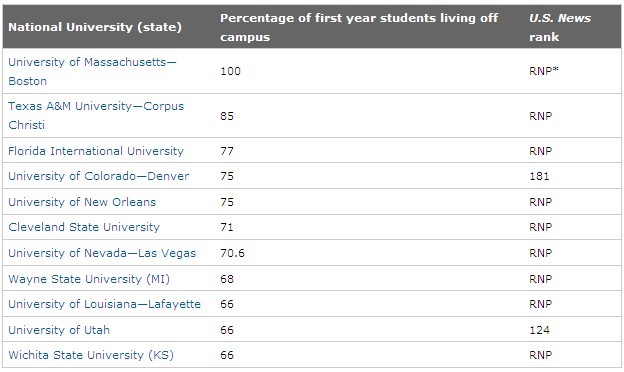Image resolution: width=624 pixels, height=372 pixels.
Task: Click rank 181 cell for Colorado—Denver
Action: [539, 176]
